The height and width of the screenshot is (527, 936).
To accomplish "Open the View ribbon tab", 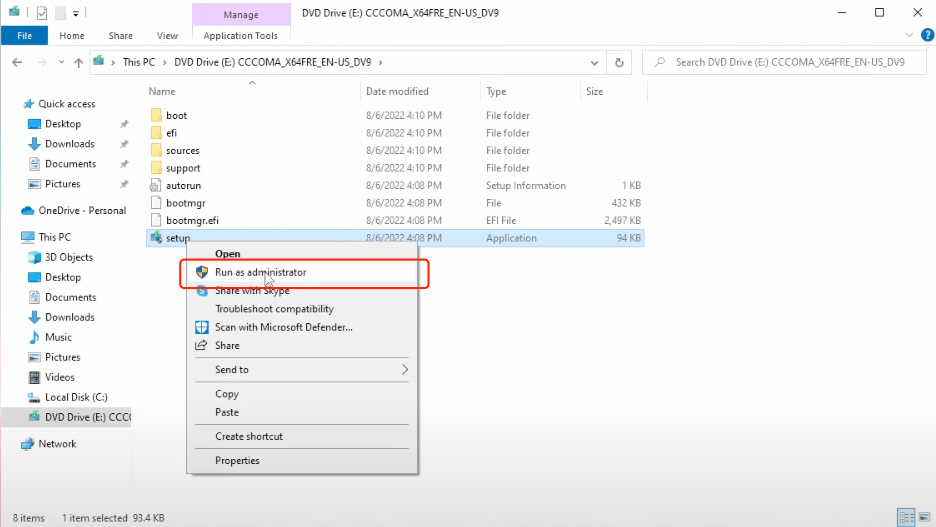I will 167,36.
